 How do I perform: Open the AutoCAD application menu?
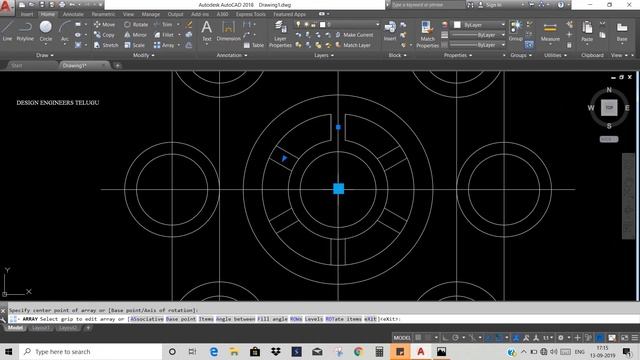6,7
